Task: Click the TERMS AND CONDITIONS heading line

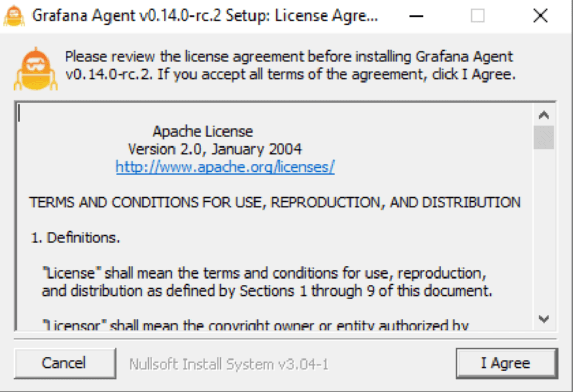Action: tap(275, 203)
